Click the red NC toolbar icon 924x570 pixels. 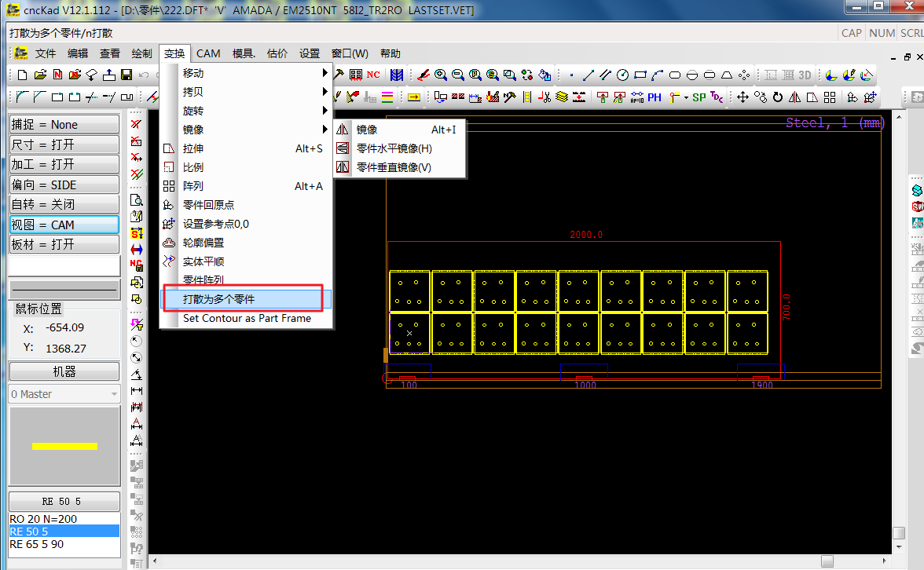[373, 75]
